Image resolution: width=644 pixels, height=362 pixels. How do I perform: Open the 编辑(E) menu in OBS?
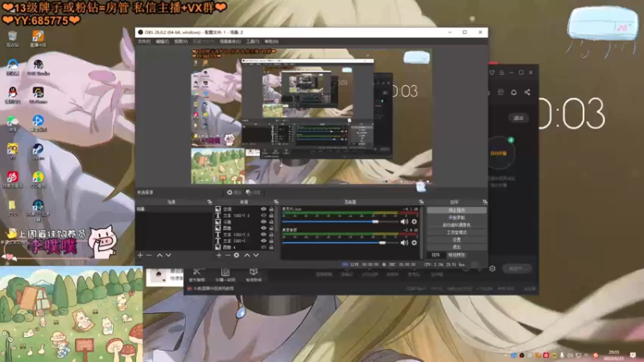tap(163, 42)
